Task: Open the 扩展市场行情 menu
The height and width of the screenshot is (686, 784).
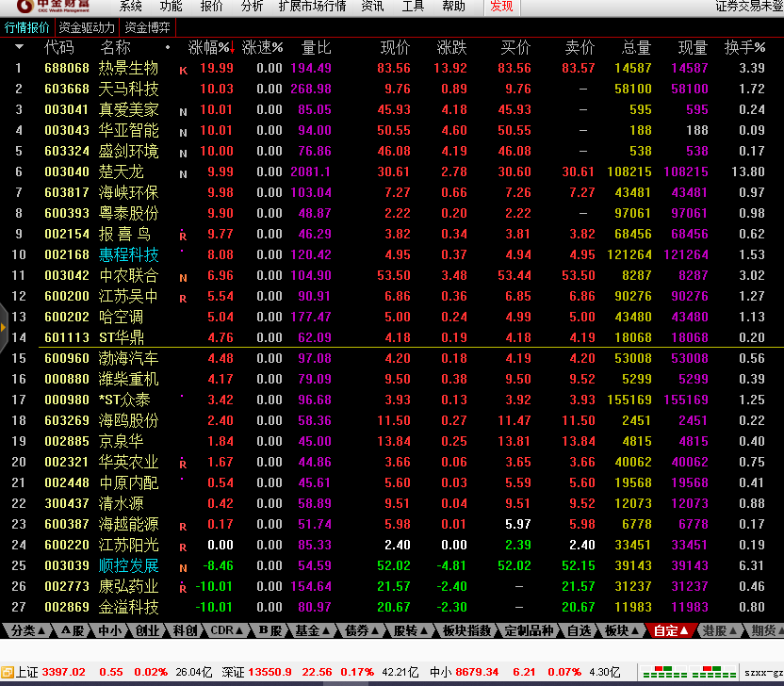Action: [312, 6]
